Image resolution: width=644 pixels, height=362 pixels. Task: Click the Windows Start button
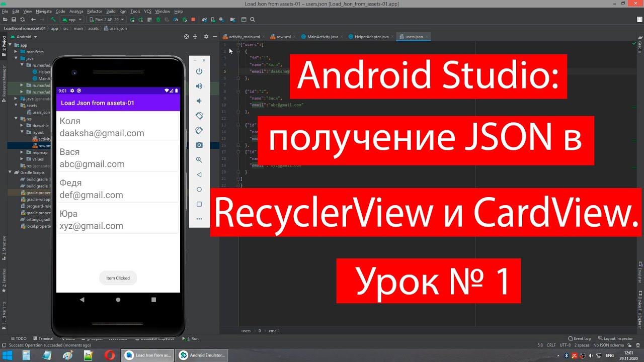7,355
